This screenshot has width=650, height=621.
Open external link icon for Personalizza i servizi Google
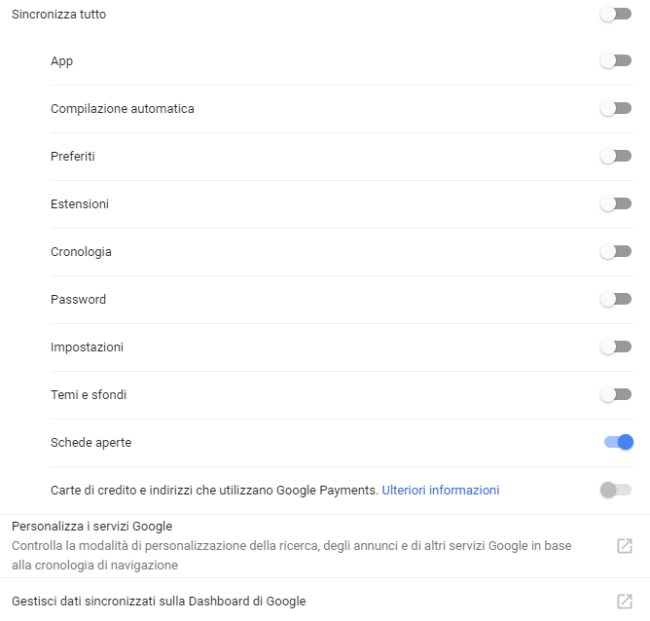tap(624, 546)
